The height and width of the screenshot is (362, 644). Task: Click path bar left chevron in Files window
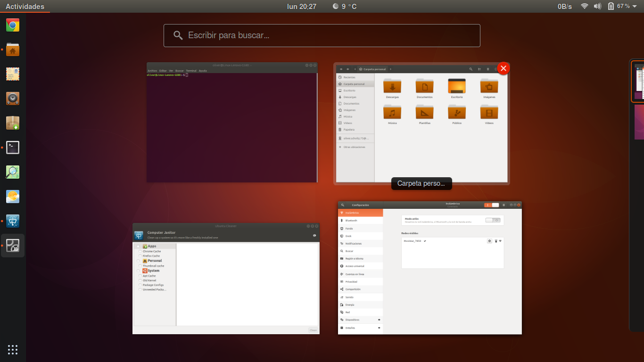[355, 69]
